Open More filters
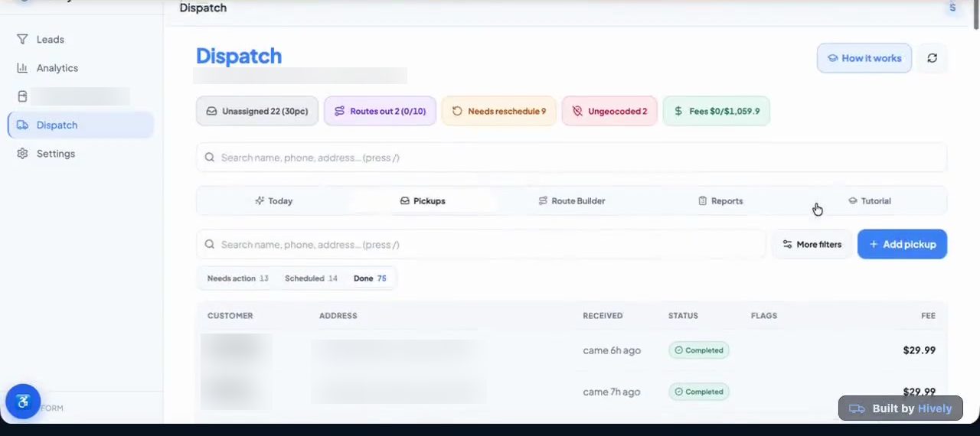980x436 pixels. click(812, 245)
